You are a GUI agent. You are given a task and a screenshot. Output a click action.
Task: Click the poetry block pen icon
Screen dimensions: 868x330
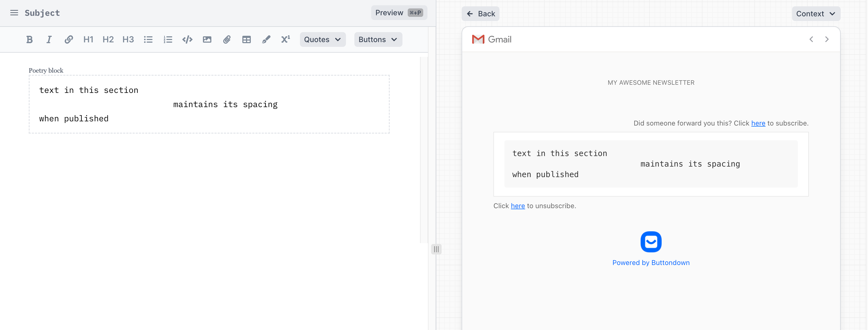pyautogui.click(x=266, y=39)
